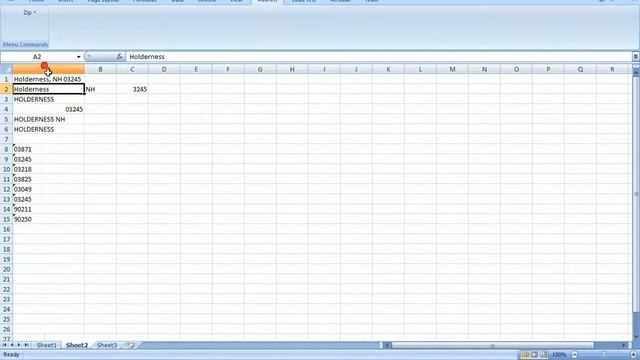Image resolution: width=640 pixels, height=360 pixels.
Task: Select row 16 header
Action: (6, 229)
